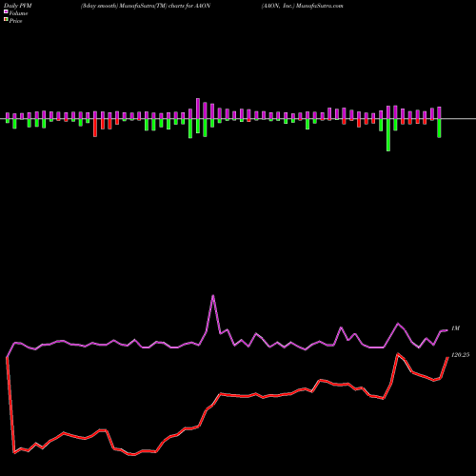This screenshot has height=476, width=476.
Task: Select the Price legend label
Action: pos(15,21)
